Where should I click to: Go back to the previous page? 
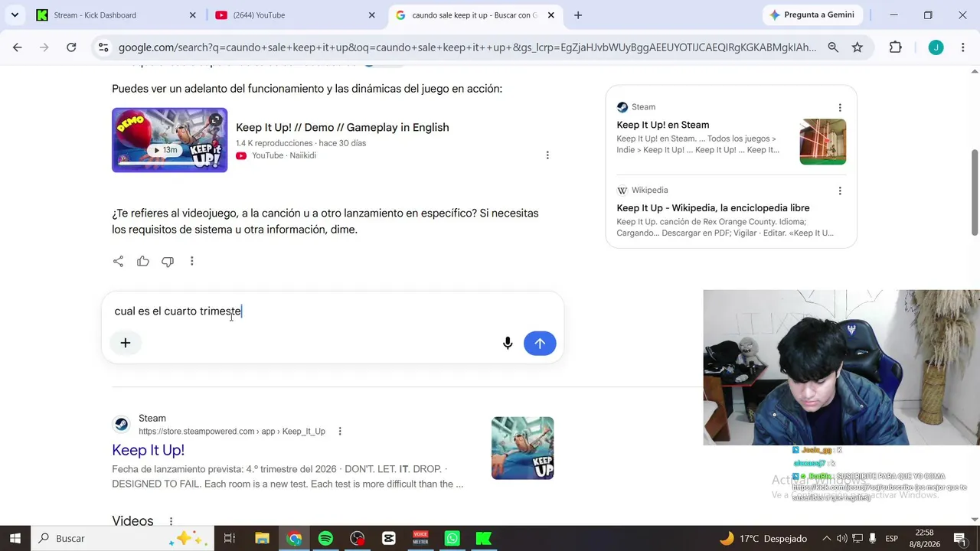point(18,47)
